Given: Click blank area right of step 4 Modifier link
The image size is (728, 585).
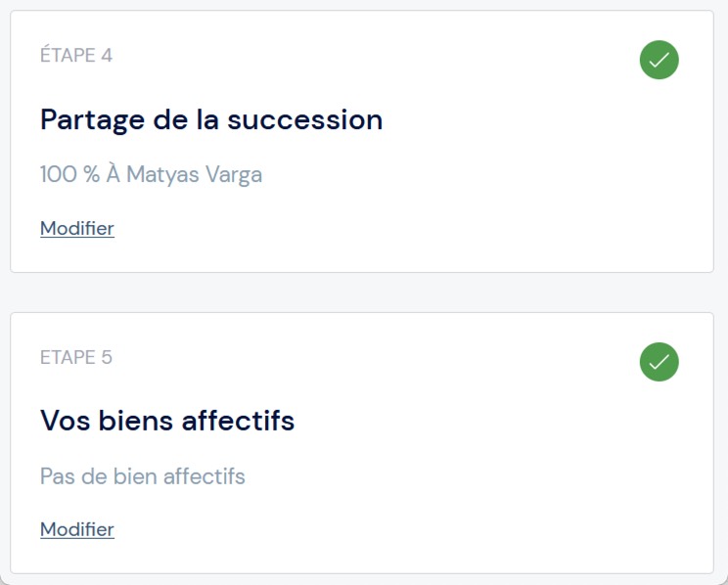Looking at the screenshot, I should [x=391, y=228].
